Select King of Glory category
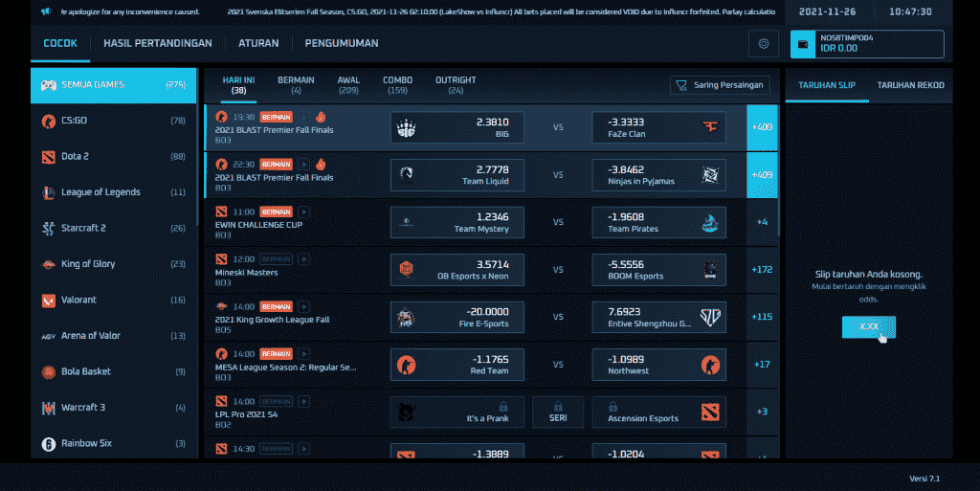 click(114, 264)
